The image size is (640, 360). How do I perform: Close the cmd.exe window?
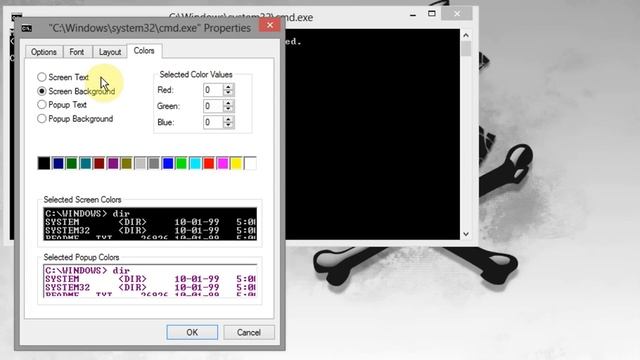457,14
